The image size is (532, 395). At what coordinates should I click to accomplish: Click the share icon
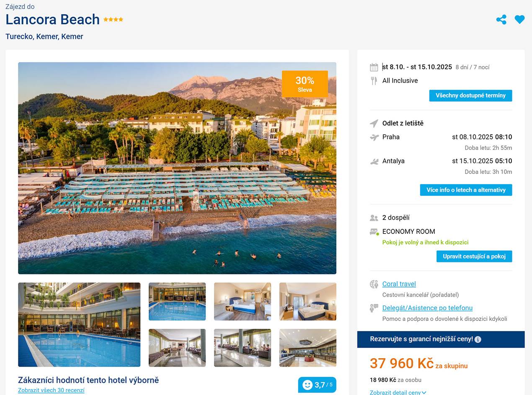click(x=501, y=20)
